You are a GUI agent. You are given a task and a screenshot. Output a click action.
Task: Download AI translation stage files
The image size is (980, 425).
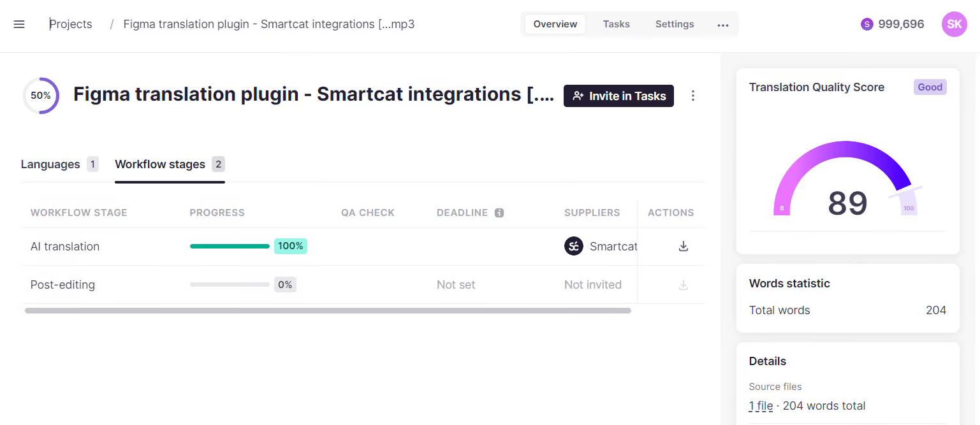[x=684, y=247]
